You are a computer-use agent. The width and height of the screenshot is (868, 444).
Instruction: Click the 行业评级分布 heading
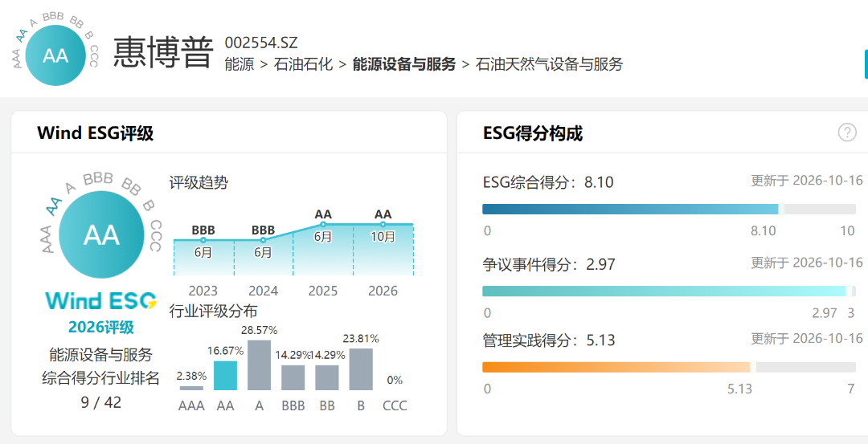(x=213, y=312)
